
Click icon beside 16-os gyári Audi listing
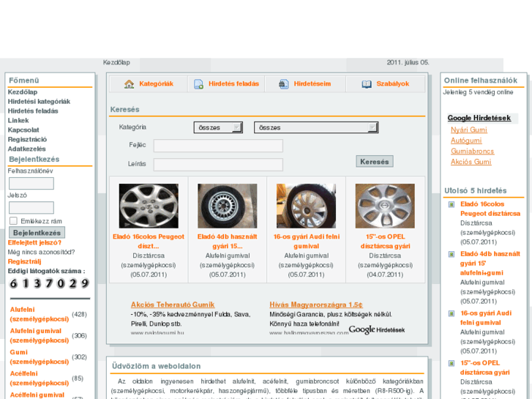(x=452, y=313)
